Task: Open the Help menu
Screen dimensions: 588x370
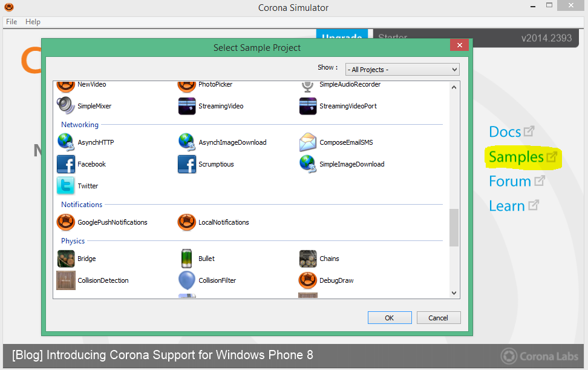Action: (x=33, y=22)
